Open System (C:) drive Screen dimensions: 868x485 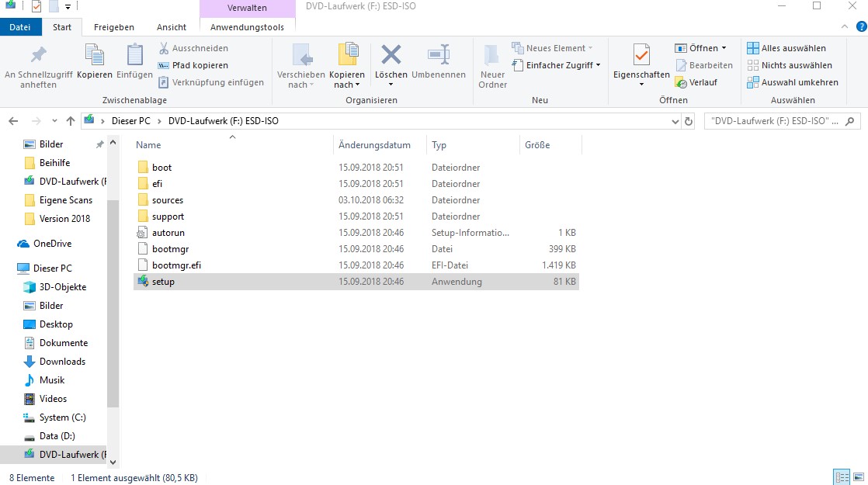click(54, 417)
